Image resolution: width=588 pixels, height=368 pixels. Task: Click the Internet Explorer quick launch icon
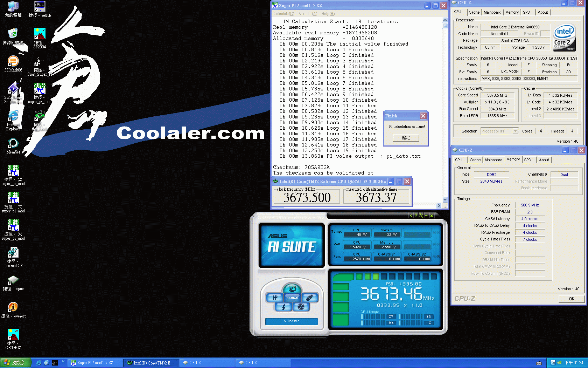pos(39,363)
